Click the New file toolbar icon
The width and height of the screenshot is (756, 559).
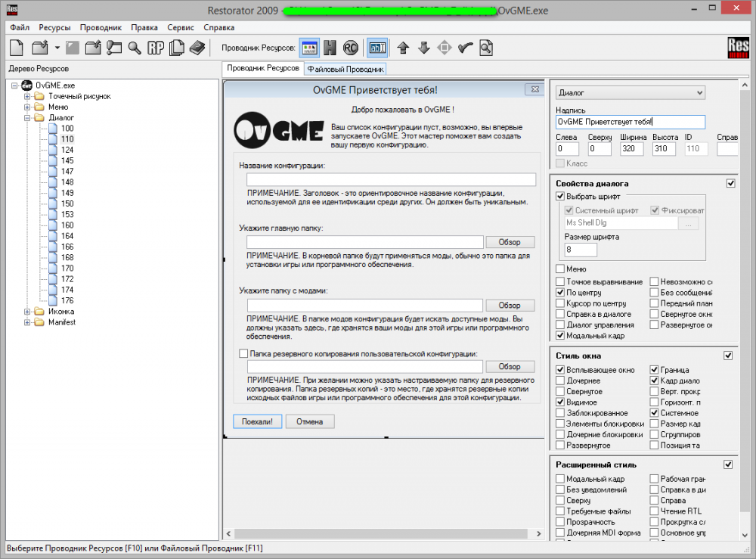17,48
